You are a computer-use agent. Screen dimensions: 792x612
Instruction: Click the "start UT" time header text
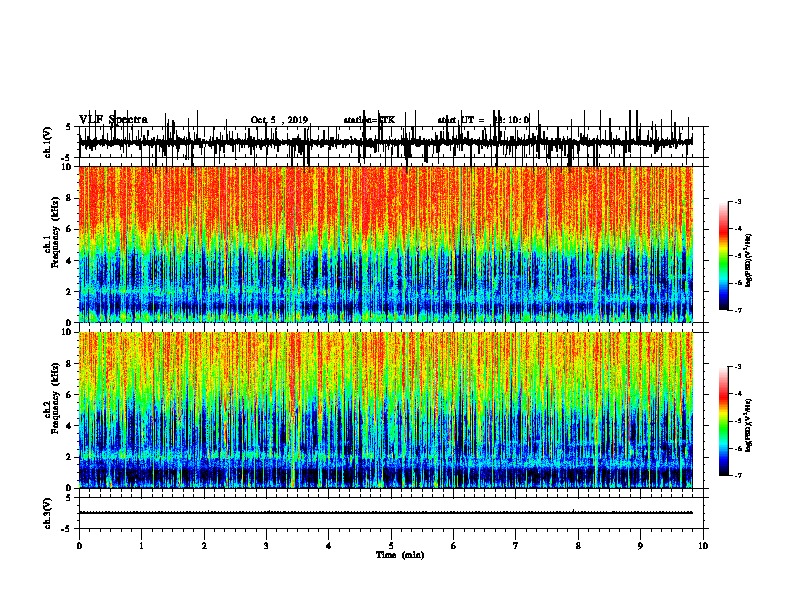(x=483, y=120)
